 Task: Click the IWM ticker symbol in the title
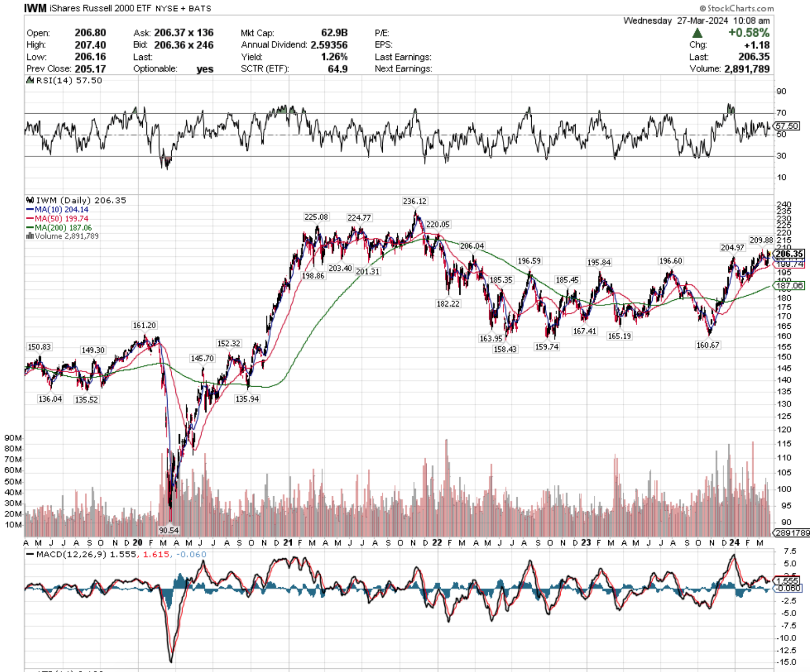pyautogui.click(x=35, y=8)
